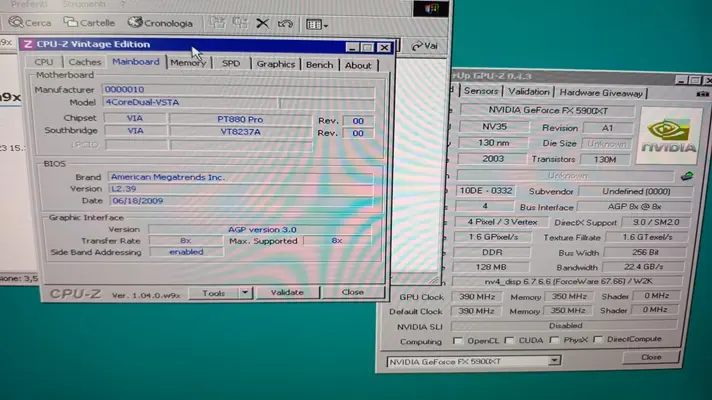Screen dimensions: 712x400
Task: Click the copy-to folder toolbar icon
Action: coord(240,23)
